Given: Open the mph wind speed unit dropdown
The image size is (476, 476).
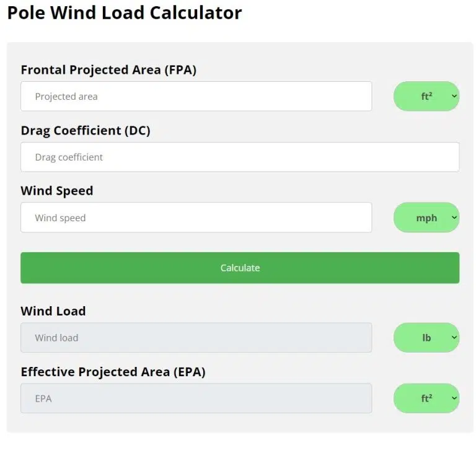Looking at the screenshot, I should [x=426, y=218].
